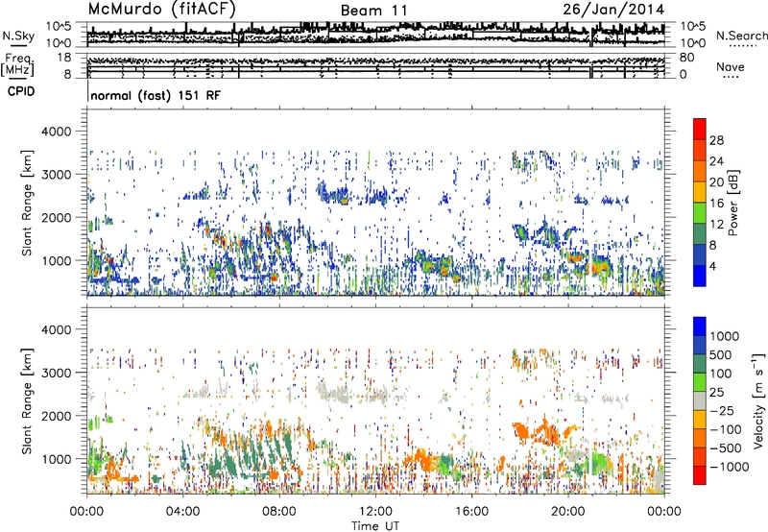The image size is (768, 532).
Task: Click the 'Beam 11' heading
Action: [x=373, y=11]
